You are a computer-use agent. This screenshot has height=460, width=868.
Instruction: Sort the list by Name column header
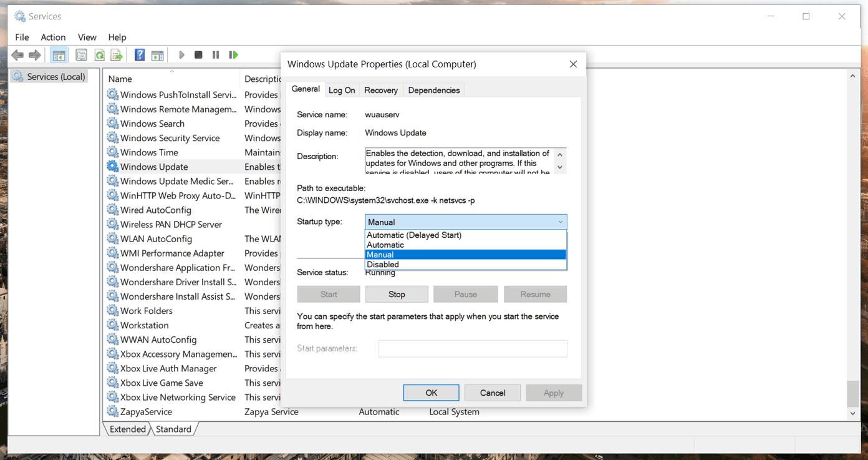pyautogui.click(x=171, y=79)
